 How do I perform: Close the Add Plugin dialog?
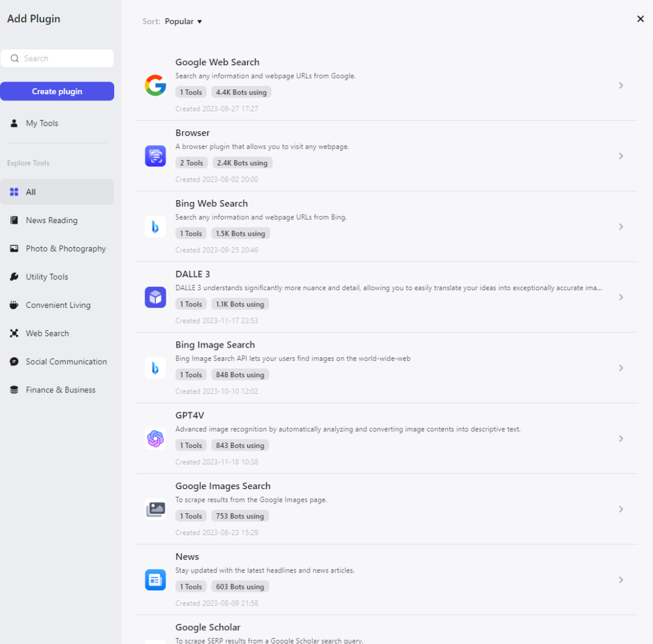tap(640, 19)
